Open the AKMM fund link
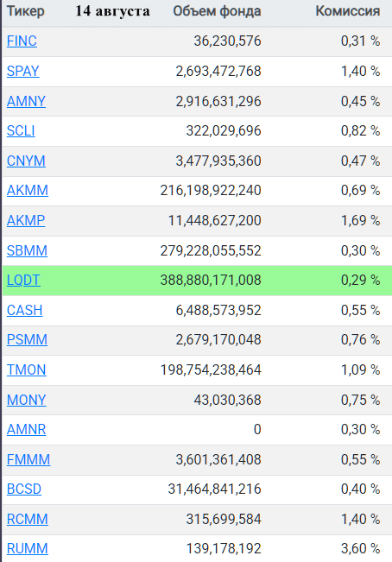The image size is (392, 562). pos(28,190)
